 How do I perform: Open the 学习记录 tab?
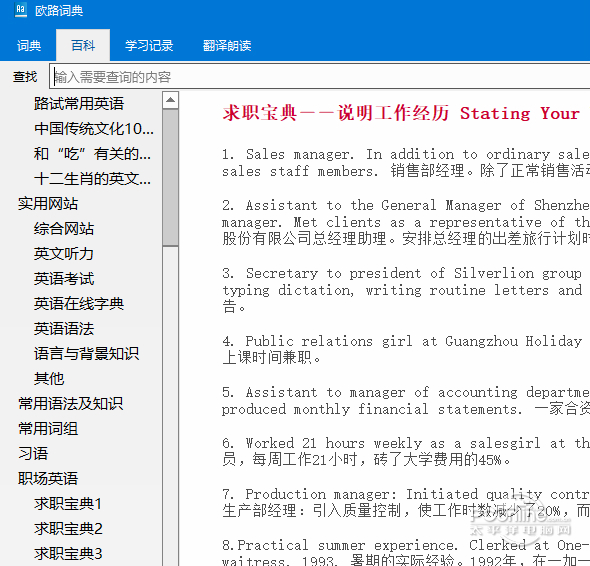149,46
